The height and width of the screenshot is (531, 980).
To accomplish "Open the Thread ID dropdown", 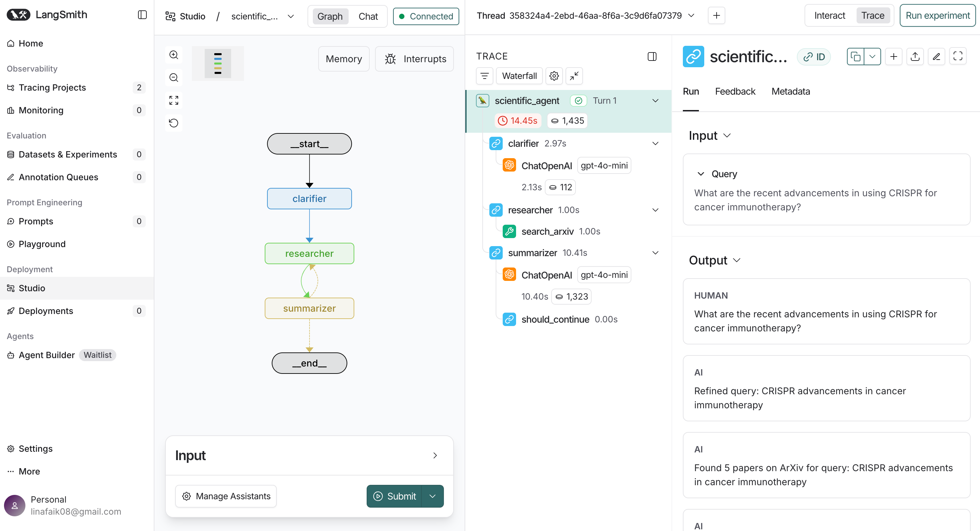I will (x=691, y=16).
